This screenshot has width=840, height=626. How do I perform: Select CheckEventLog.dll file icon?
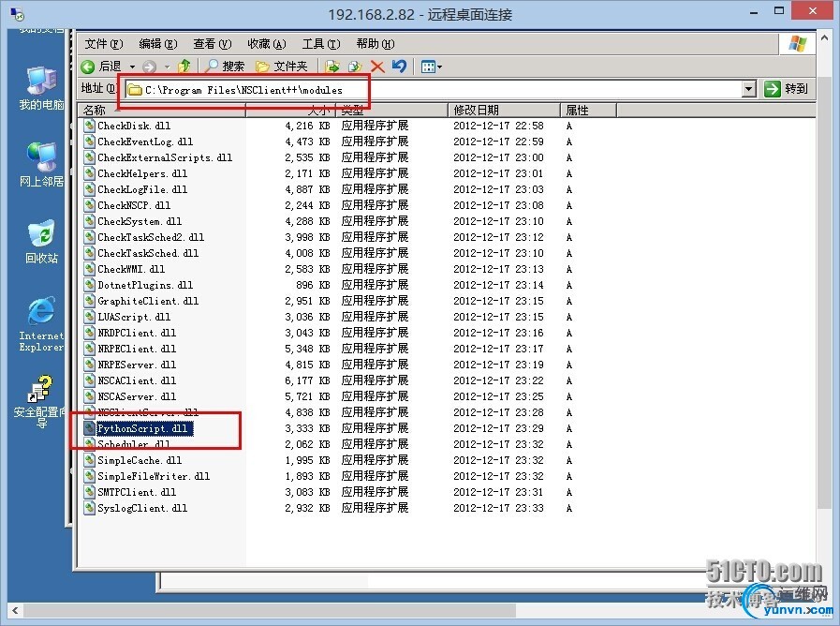90,142
